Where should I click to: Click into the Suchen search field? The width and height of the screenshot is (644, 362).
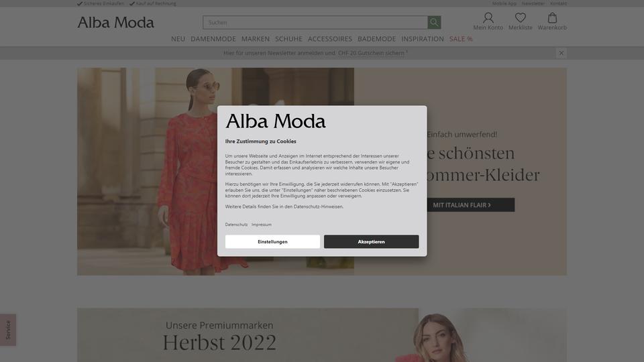pos(315,22)
